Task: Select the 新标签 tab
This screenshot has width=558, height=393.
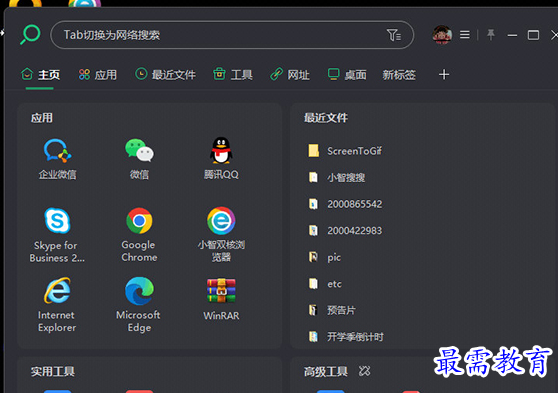Action: [399, 75]
